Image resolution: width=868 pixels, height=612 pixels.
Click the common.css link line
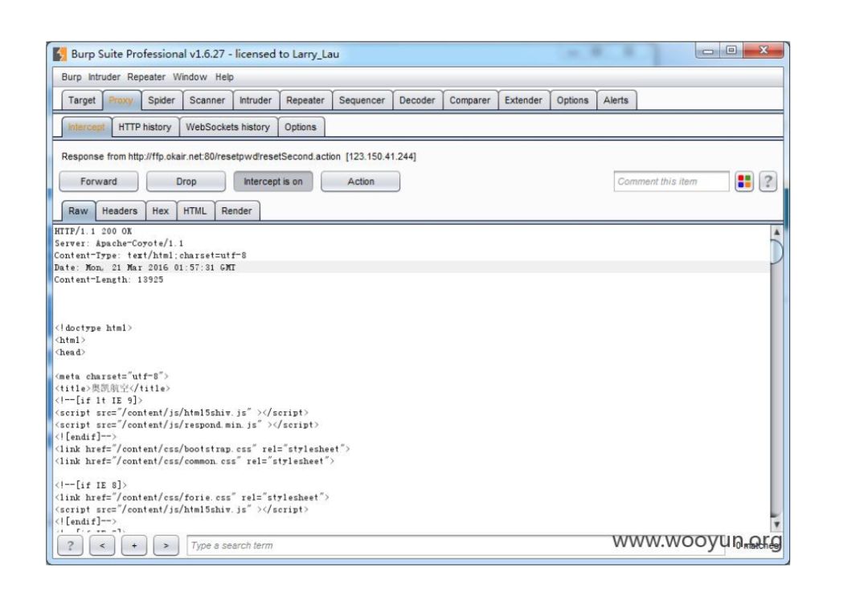[194, 461]
